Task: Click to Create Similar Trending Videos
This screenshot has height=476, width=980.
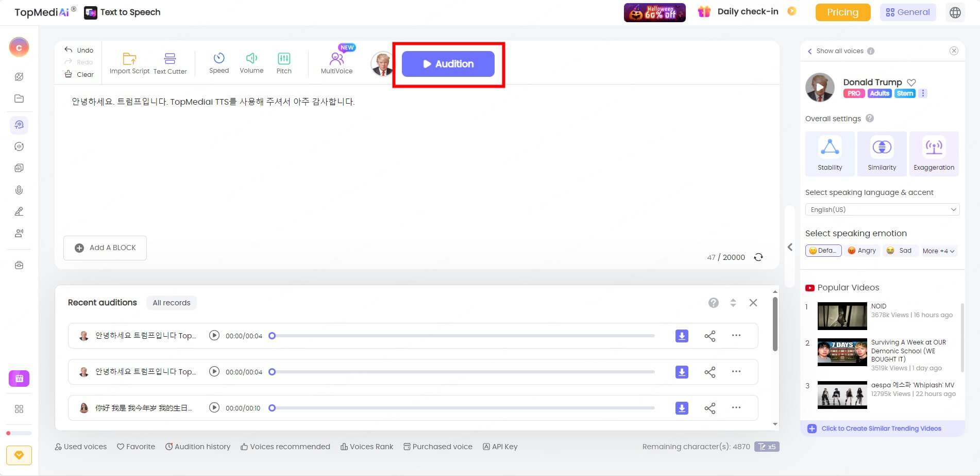Action: click(881, 429)
